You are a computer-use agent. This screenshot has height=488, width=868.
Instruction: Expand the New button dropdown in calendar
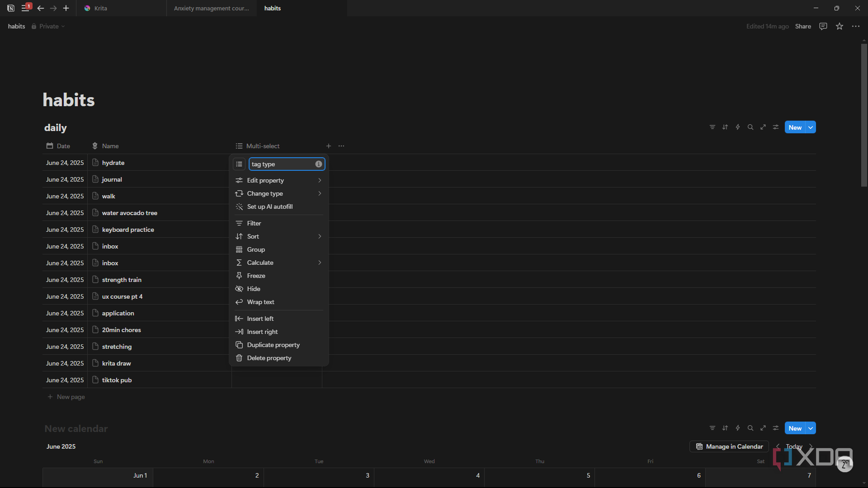[x=811, y=428]
